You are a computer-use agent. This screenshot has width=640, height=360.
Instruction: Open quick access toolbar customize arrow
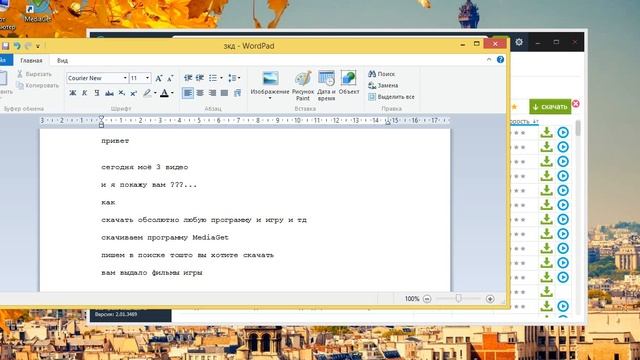(x=38, y=47)
